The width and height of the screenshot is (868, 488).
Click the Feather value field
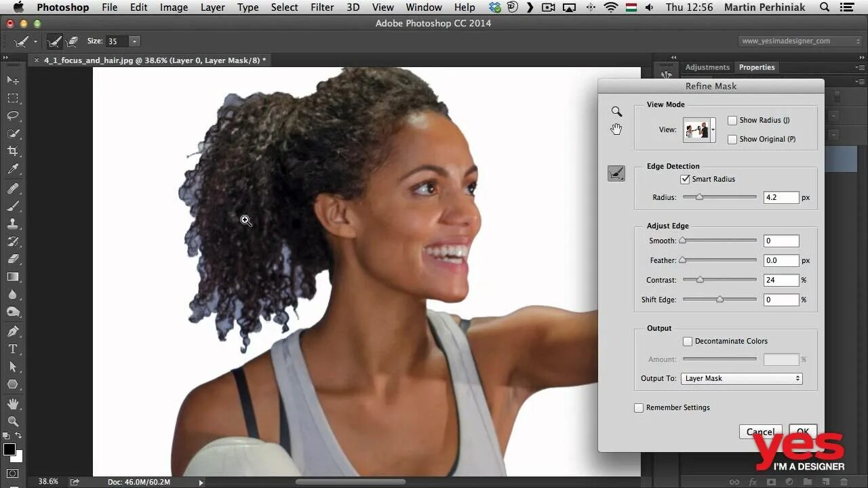tap(781, 260)
